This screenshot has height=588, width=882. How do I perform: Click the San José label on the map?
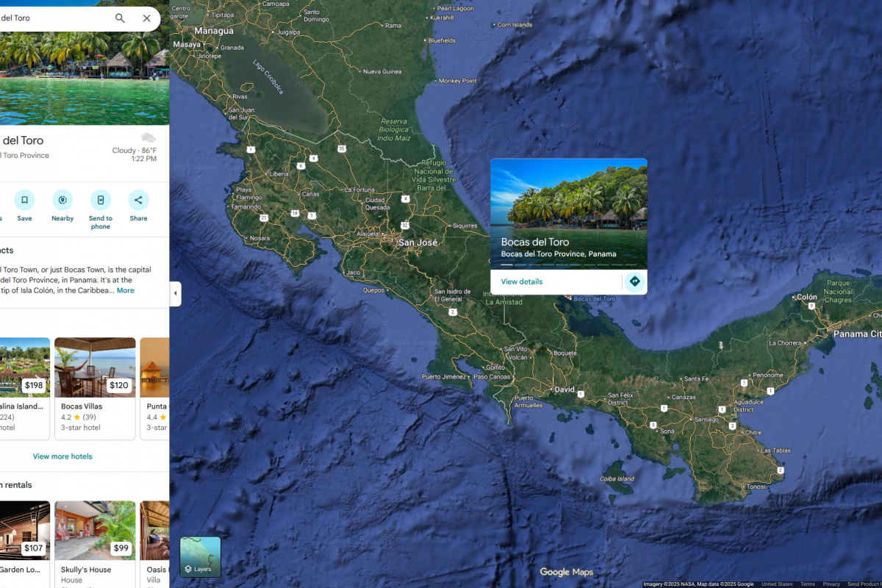pyautogui.click(x=417, y=243)
